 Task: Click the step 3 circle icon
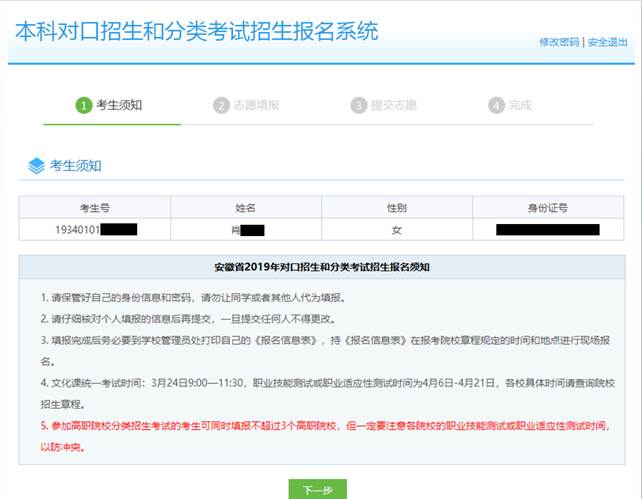tap(358, 105)
